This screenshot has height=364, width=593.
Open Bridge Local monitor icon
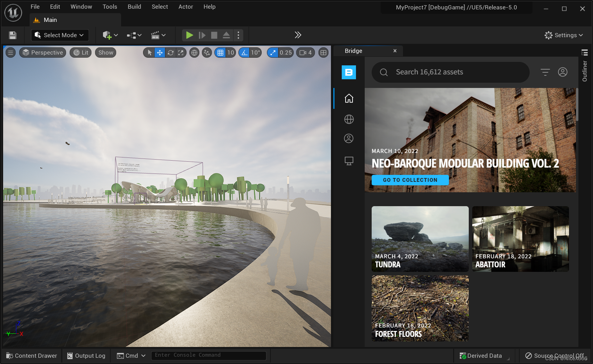pos(349,161)
